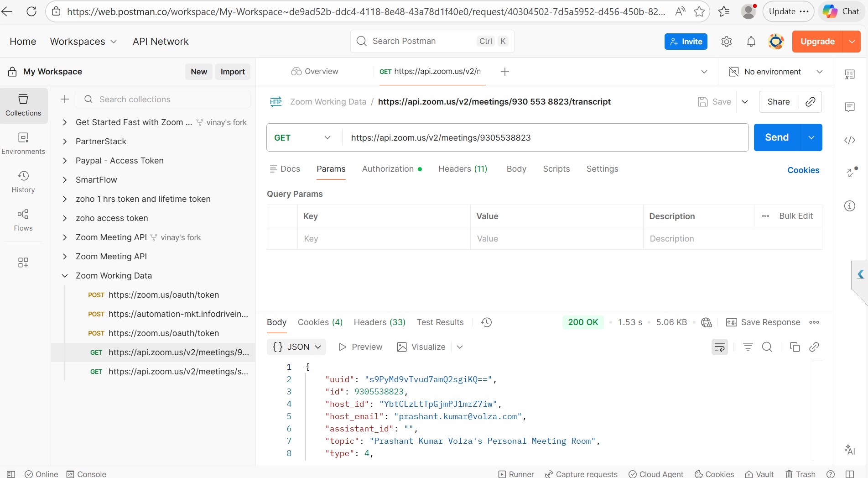Open the tab list dropdown chevron
The width and height of the screenshot is (868, 478).
[704, 72]
